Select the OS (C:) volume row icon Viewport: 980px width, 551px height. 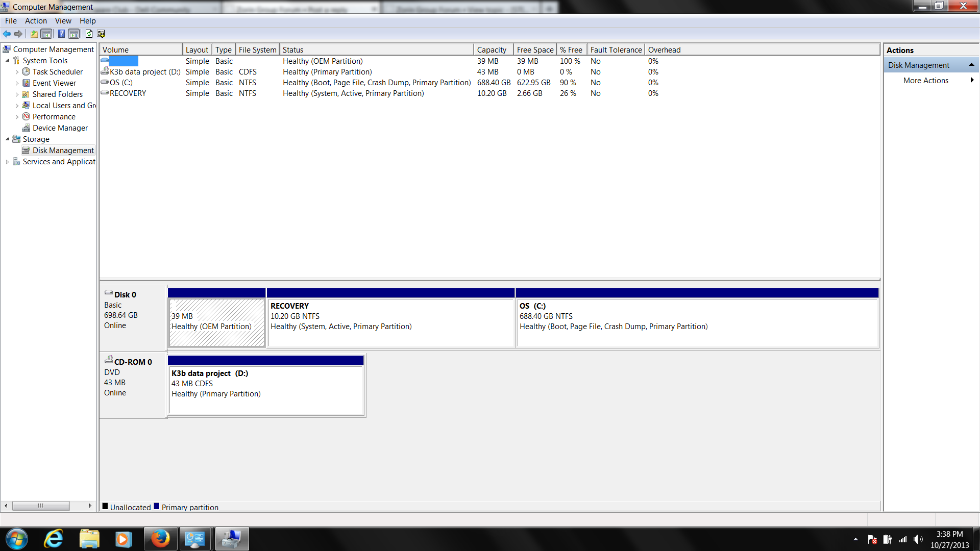(105, 82)
